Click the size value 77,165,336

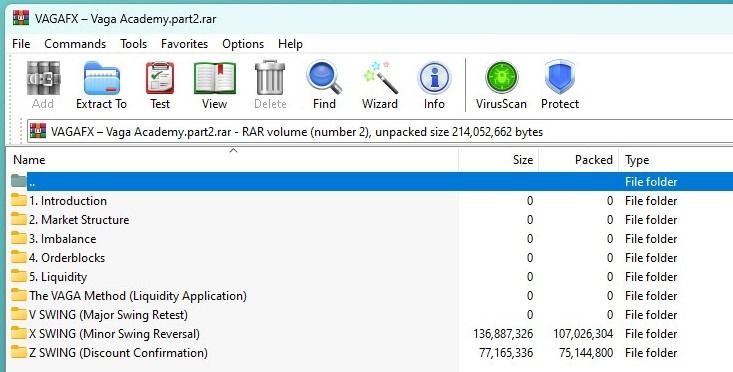[506, 353]
